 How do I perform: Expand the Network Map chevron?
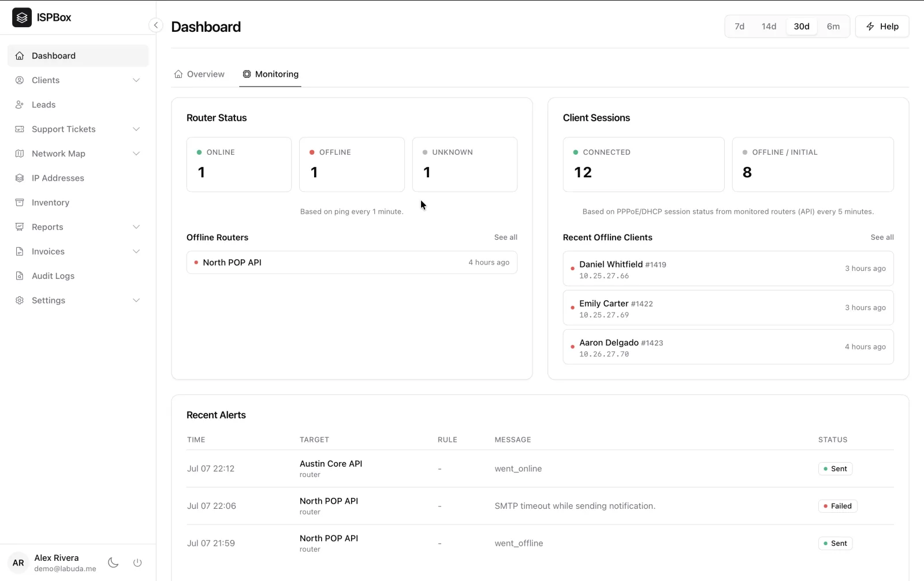[136, 154]
